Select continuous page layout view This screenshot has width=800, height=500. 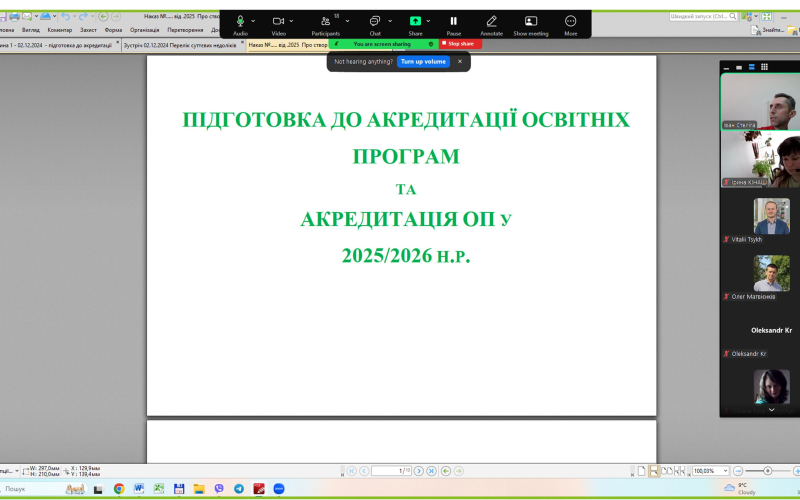point(654,471)
